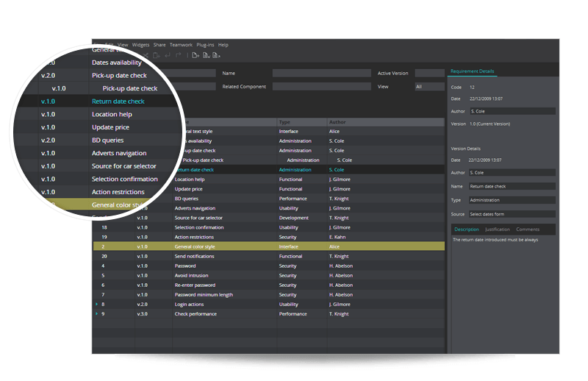This screenshot has height=381, width=588.
Task: Select the Requirement Details tab
Action: point(472,71)
